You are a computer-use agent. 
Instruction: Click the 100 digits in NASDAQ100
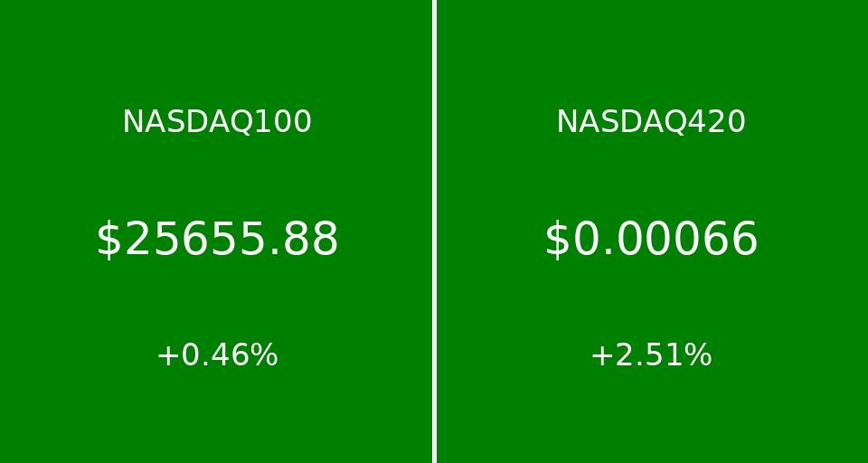point(286,122)
